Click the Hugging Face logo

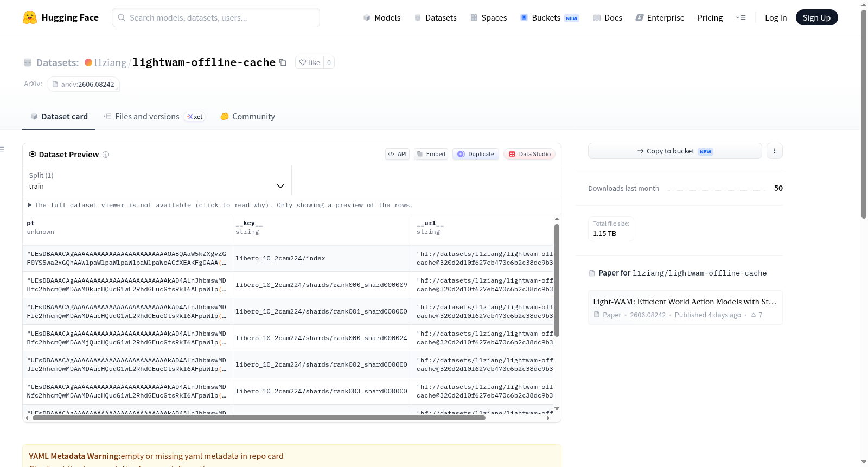point(61,17)
